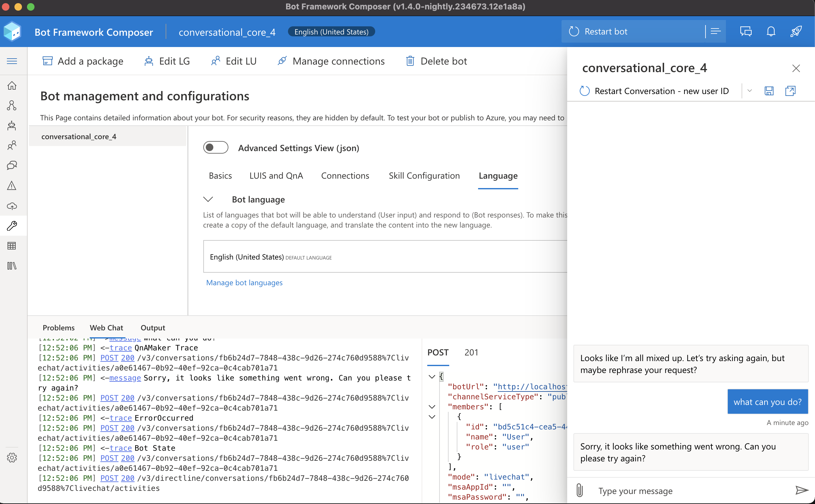Click the Restart bot button
The image size is (815, 504).
click(x=599, y=32)
